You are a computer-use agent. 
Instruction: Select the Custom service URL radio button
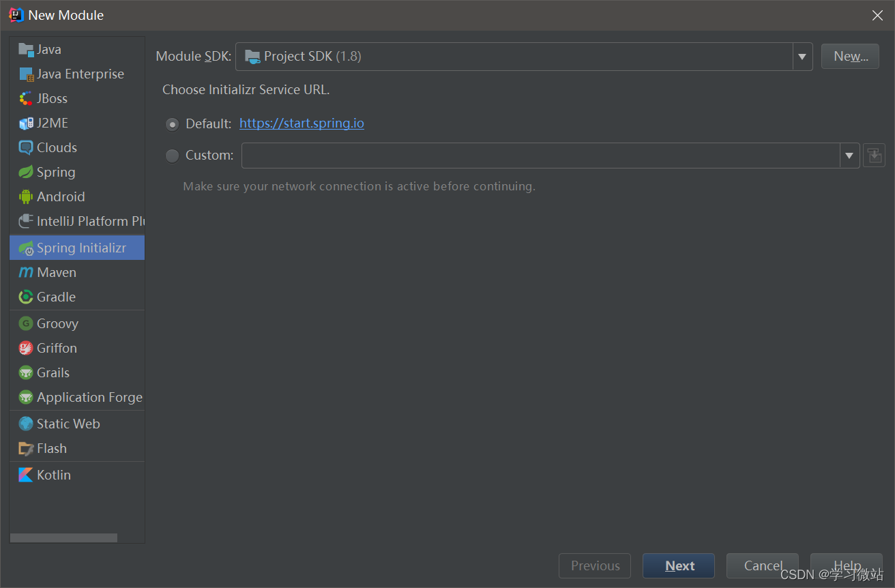point(173,156)
